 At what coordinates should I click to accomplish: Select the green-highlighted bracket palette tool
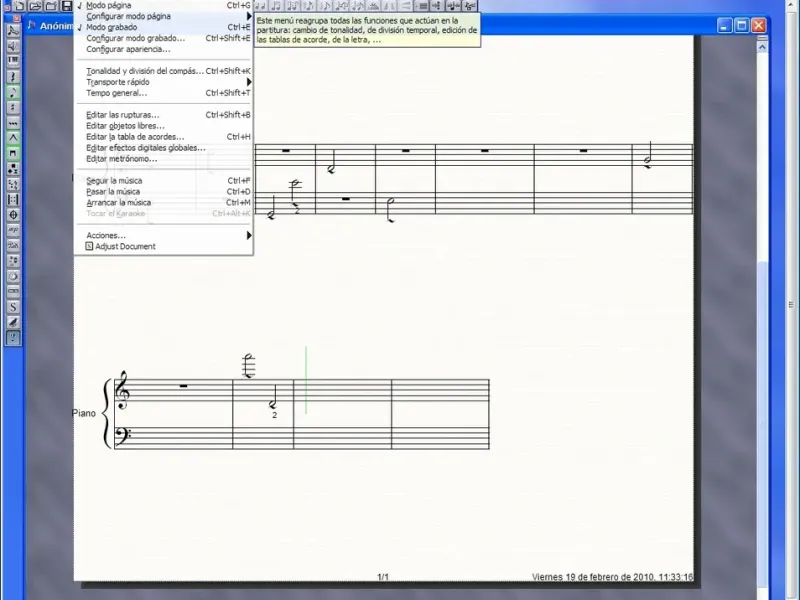coord(13,154)
